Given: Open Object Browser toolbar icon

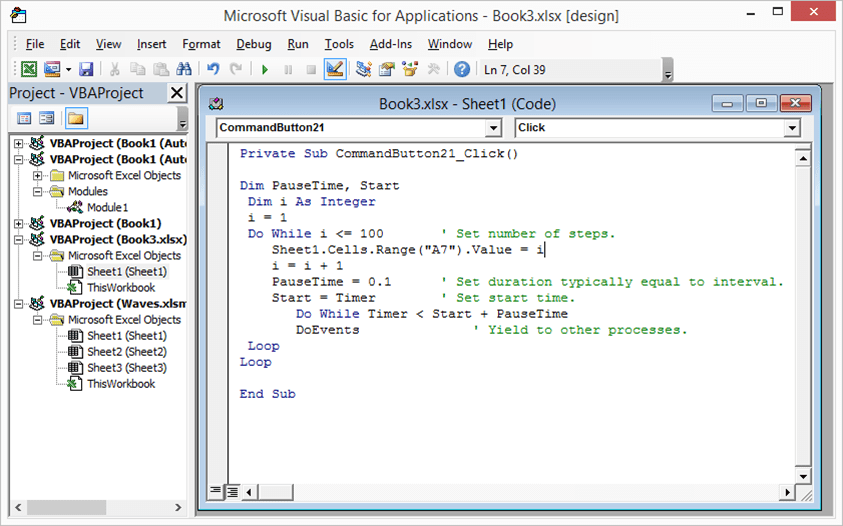Looking at the screenshot, I should pos(410,69).
